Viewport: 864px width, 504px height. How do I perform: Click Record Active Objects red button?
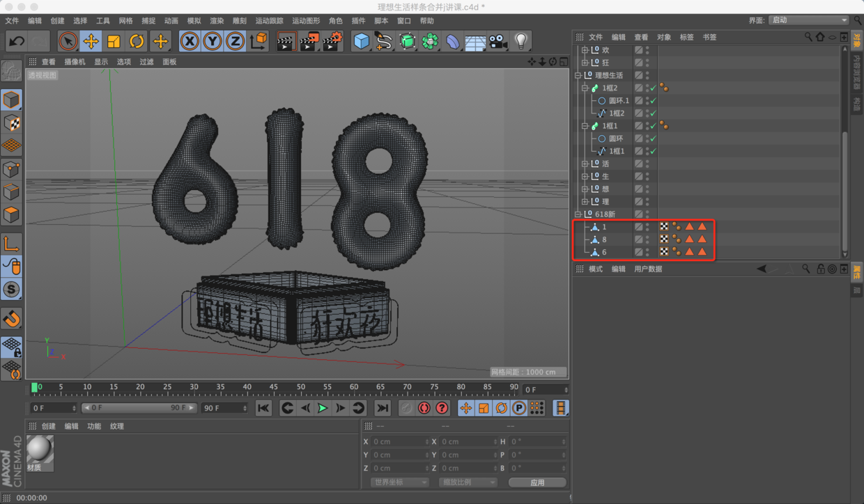pyautogui.click(x=424, y=408)
